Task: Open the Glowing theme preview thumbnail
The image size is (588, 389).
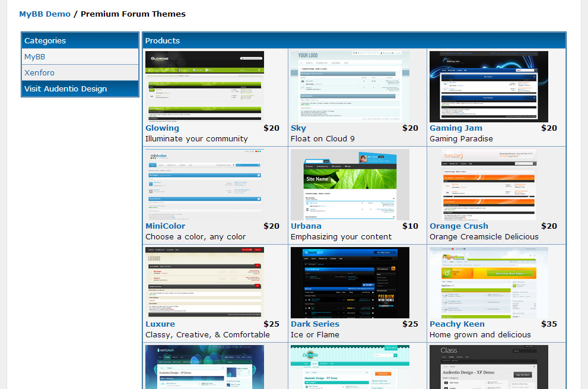Action: [205, 87]
